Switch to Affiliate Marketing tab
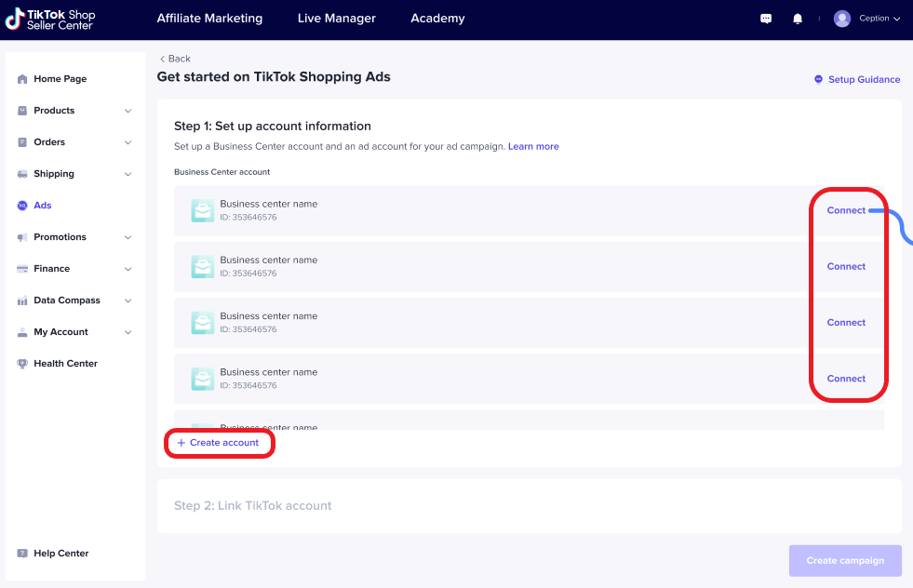913x588 pixels. (209, 19)
